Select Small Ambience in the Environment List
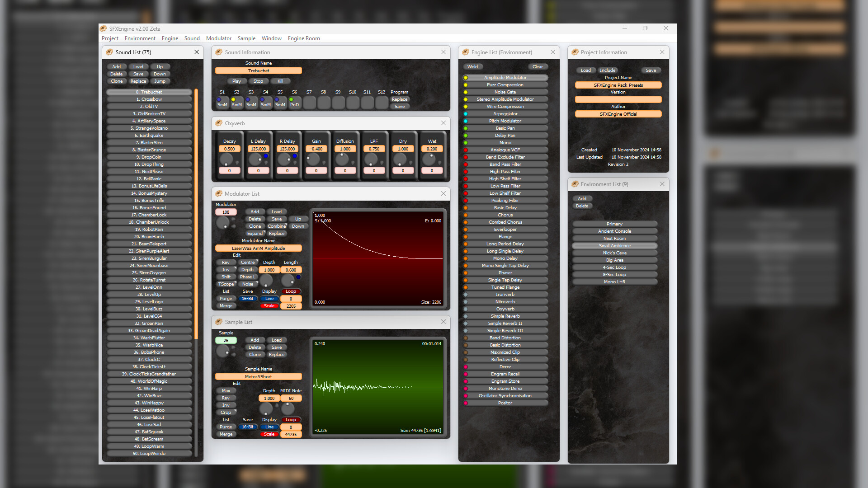 click(614, 245)
